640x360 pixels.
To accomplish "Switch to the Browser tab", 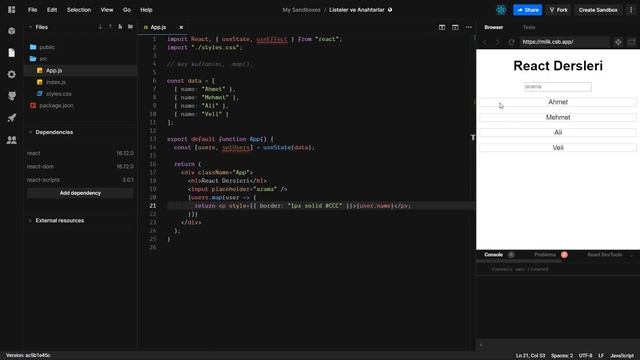I will click(493, 27).
